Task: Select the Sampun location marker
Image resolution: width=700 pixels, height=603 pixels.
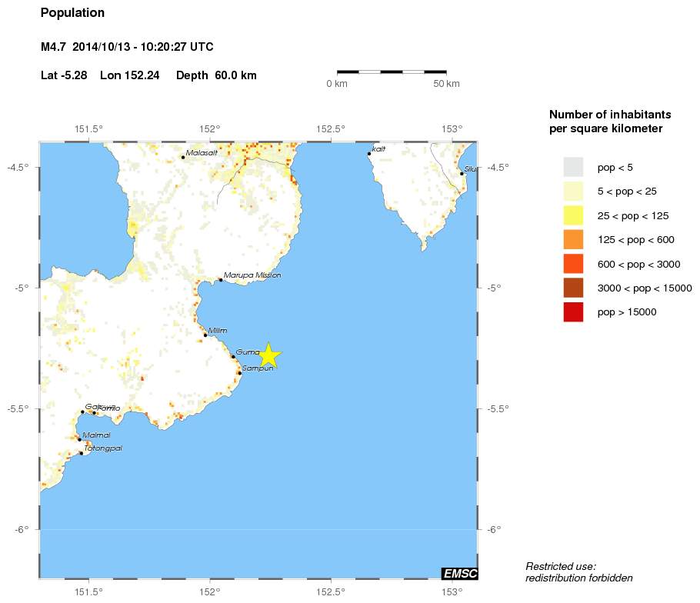Action: click(x=239, y=373)
